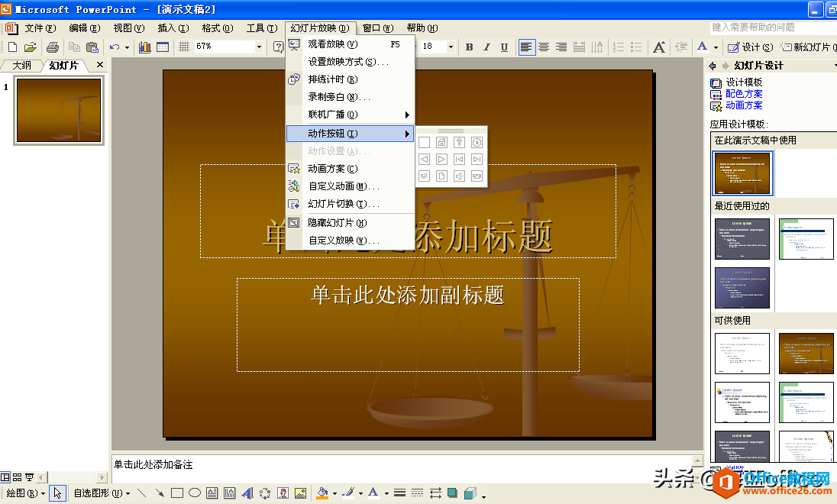The width and height of the screenshot is (837, 504).
Task: Switch to the 大纲 tab
Action: coord(21,65)
